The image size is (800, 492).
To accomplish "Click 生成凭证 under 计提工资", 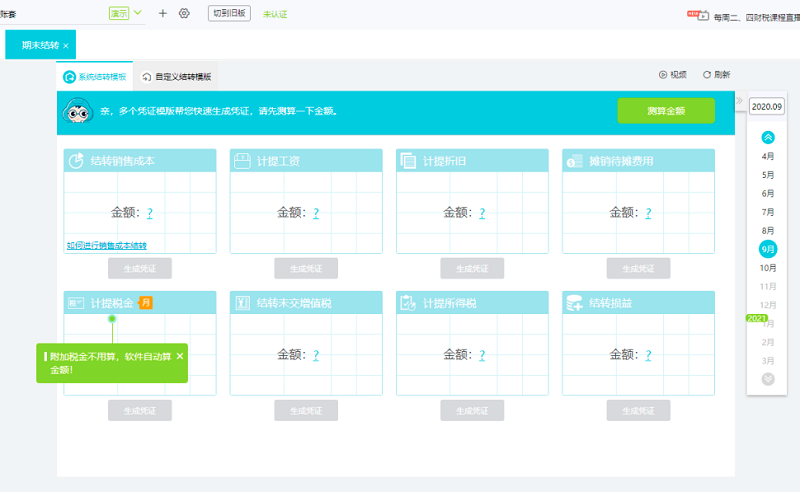I will click(x=306, y=268).
